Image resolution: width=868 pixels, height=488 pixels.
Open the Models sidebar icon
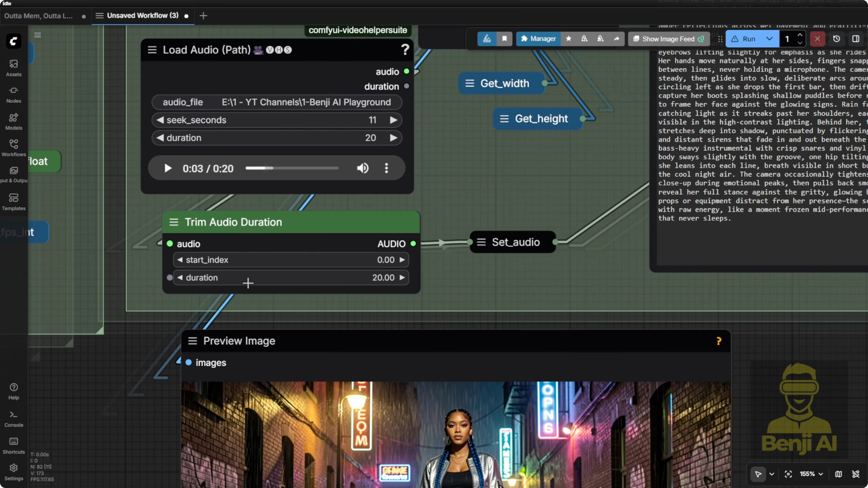click(13, 121)
